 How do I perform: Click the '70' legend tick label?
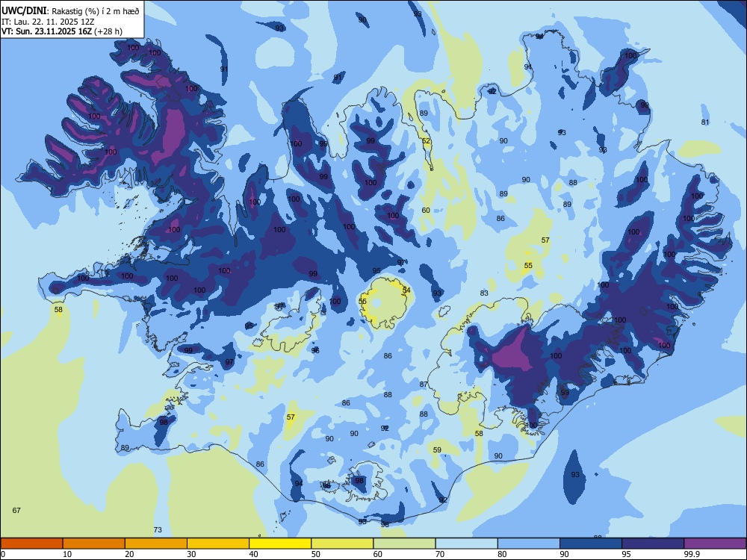click(440, 554)
